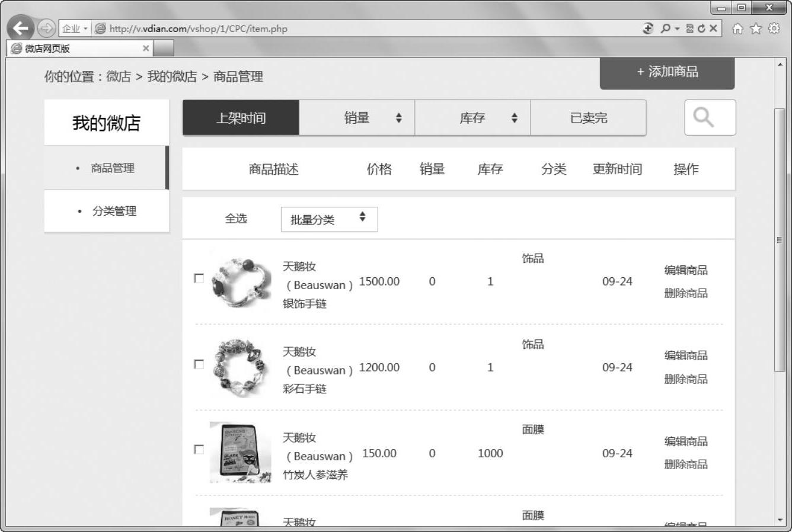Viewport: 792px width, 532px height.
Task: Click the 饰品 category of 银饰手链
Action: pos(533,258)
